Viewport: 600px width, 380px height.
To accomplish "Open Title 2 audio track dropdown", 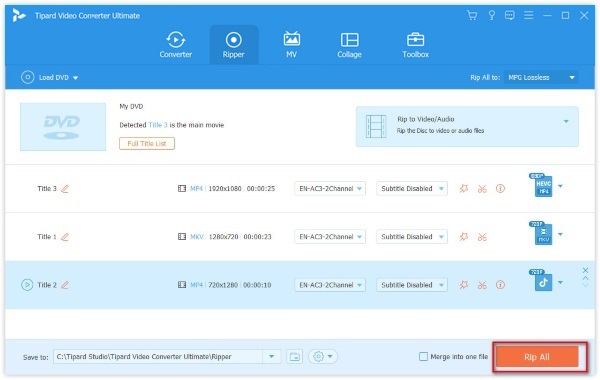I will tap(330, 285).
